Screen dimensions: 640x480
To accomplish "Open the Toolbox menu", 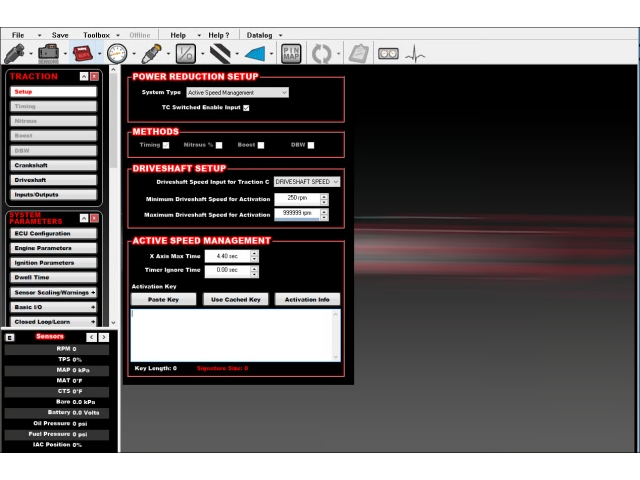I will pos(96,35).
